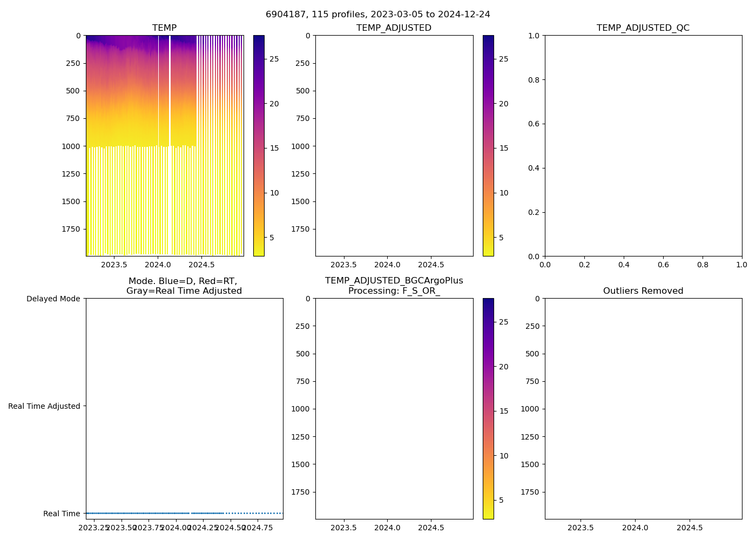Click the TEMP_ADJUSTED plot colorbar

click(488, 146)
